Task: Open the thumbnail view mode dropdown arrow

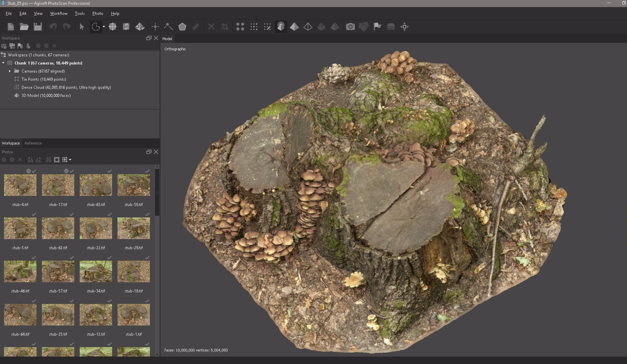Action: 70,160
